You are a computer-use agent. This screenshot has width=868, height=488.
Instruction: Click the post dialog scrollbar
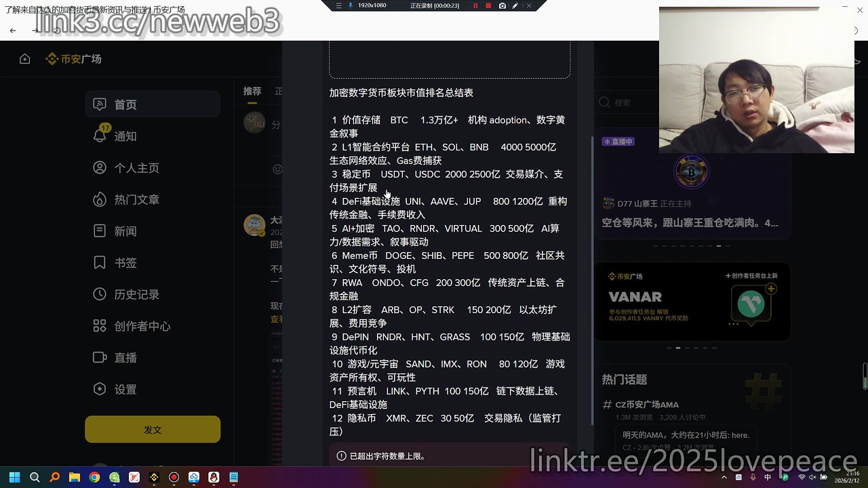593,281
